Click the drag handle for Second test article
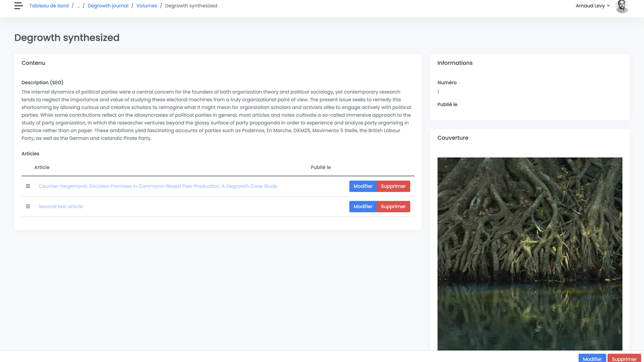Viewport: 644px width, 362px height. 28,207
